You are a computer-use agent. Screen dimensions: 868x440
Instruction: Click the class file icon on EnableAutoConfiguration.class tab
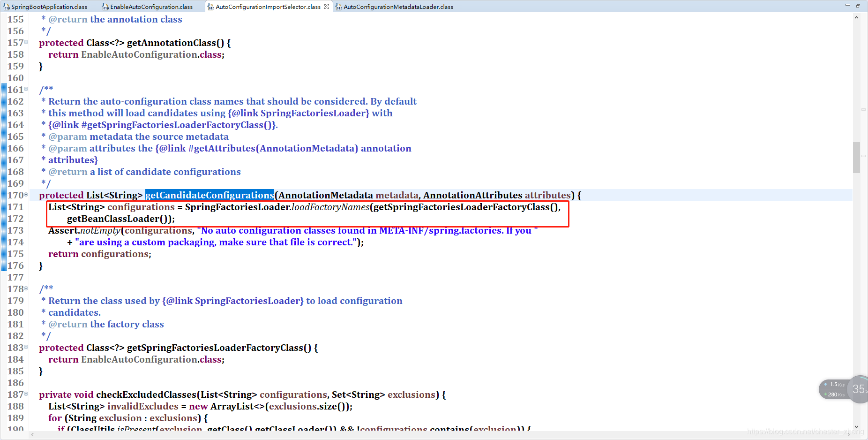tap(105, 7)
